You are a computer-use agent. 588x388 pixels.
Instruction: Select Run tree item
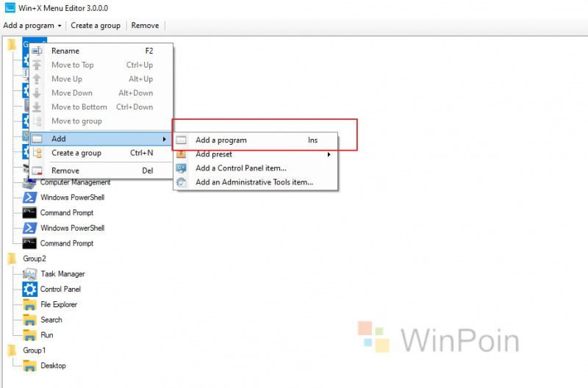click(47, 335)
